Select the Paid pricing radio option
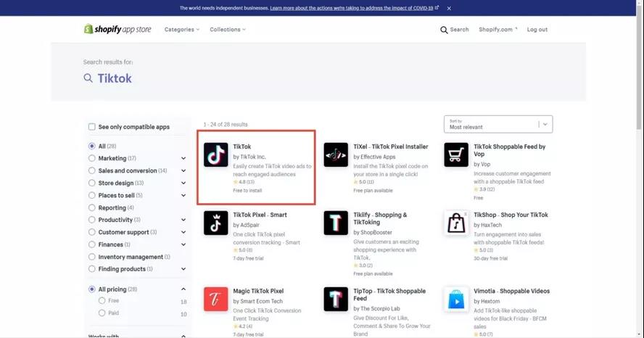Image resolution: width=644 pixels, height=338 pixels. (102, 313)
